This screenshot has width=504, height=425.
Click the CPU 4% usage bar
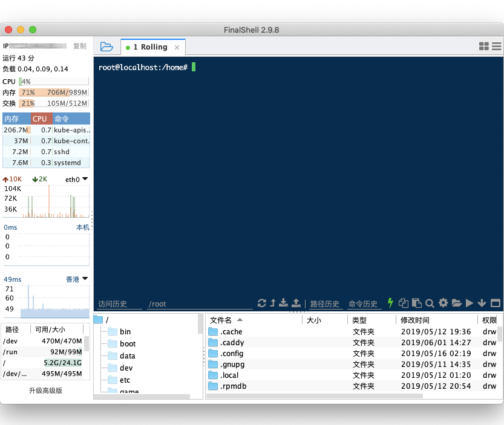(x=54, y=82)
